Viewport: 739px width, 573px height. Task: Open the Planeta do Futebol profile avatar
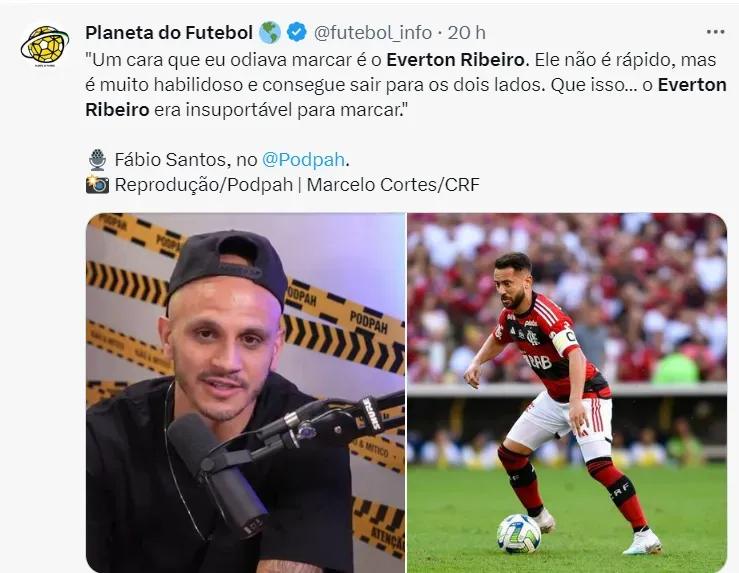click(x=45, y=46)
